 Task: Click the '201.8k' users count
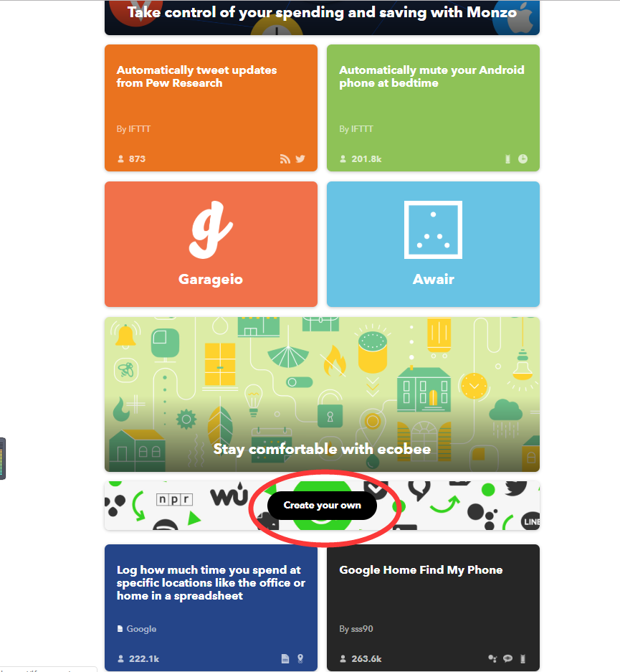(366, 159)
